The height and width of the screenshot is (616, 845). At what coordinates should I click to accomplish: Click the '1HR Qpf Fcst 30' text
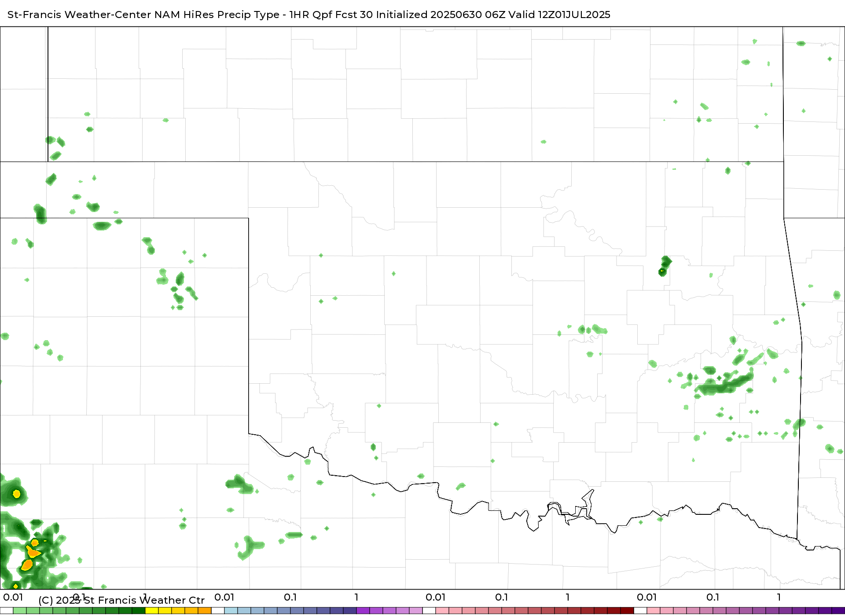point(331,15)
